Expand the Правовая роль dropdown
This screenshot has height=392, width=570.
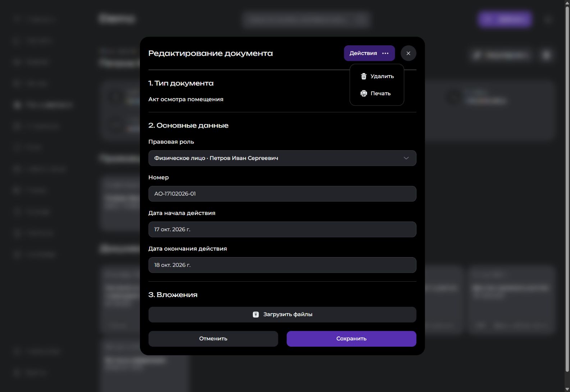(x=282, y=158)
